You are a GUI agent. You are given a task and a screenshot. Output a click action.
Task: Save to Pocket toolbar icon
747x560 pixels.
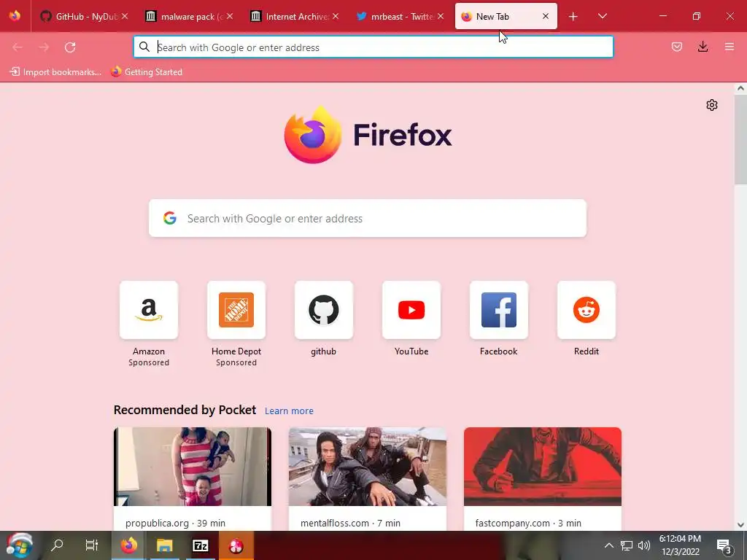pos(676,47)
